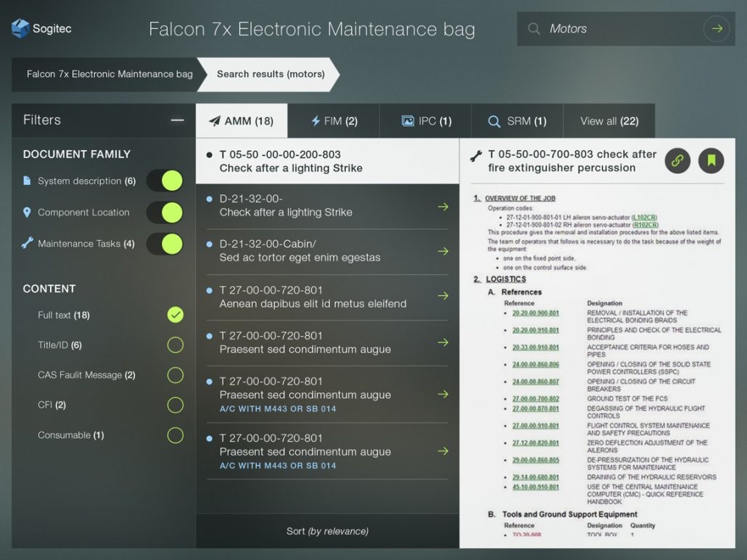Open the D-21-32-00-Cabin result arrow
The height and width of the screenshot is (560, 747).
442,251
